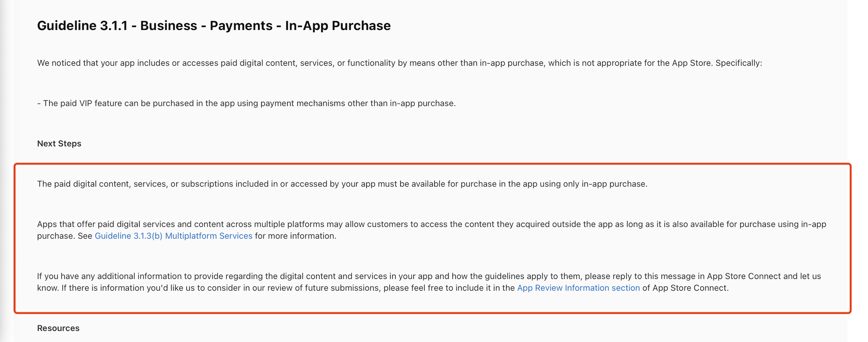Click "Multiplatform Services" in the blue guideline link

pos(209,236)
